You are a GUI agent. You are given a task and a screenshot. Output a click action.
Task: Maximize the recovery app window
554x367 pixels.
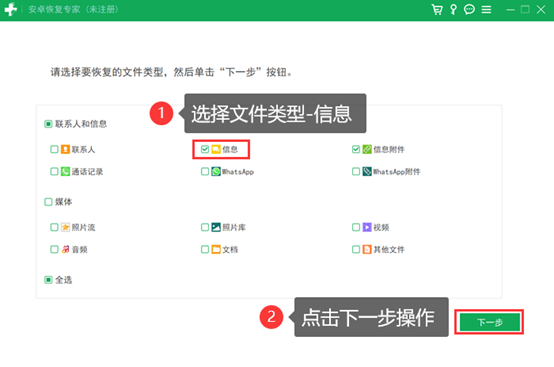[x=525, y=10]
